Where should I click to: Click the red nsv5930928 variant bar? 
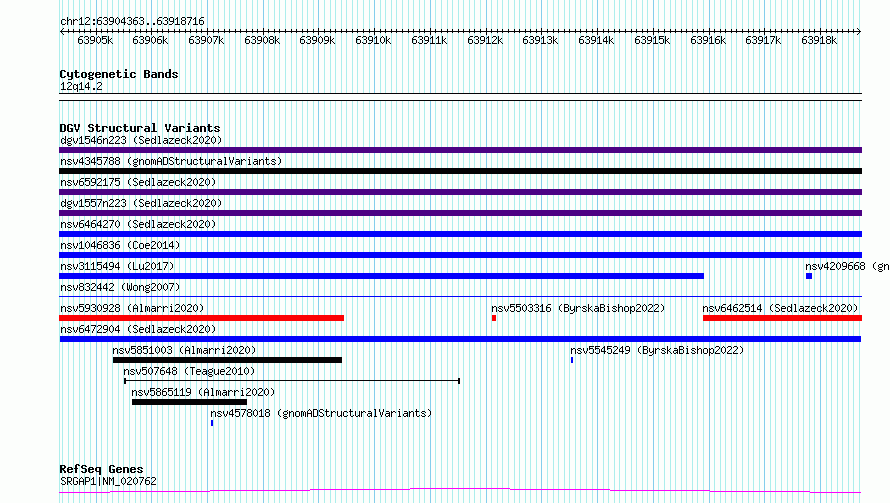click(201, 318)
